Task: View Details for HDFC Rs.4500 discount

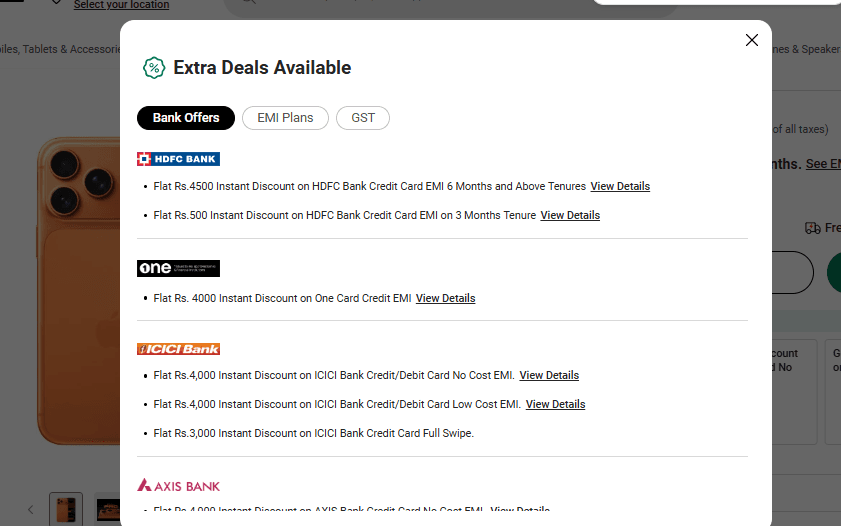Action: click(x=620, y=186)
